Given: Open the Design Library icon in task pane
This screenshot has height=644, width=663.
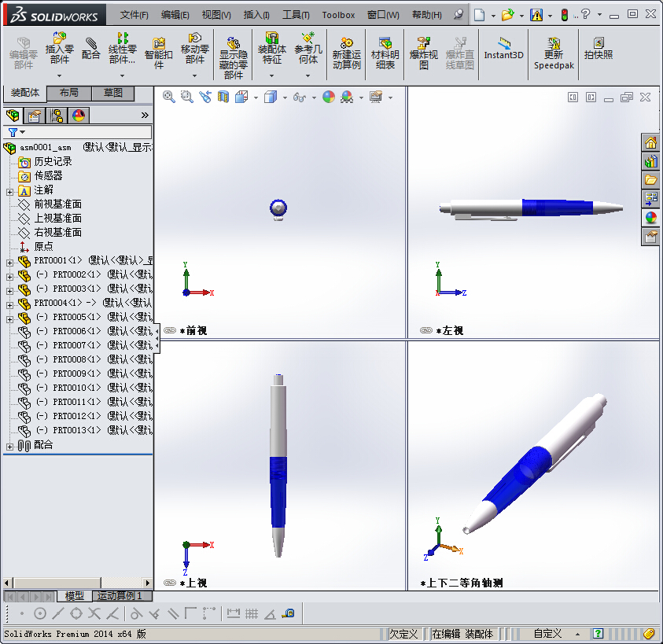Looking at the screenshot, I should (651, 161).
